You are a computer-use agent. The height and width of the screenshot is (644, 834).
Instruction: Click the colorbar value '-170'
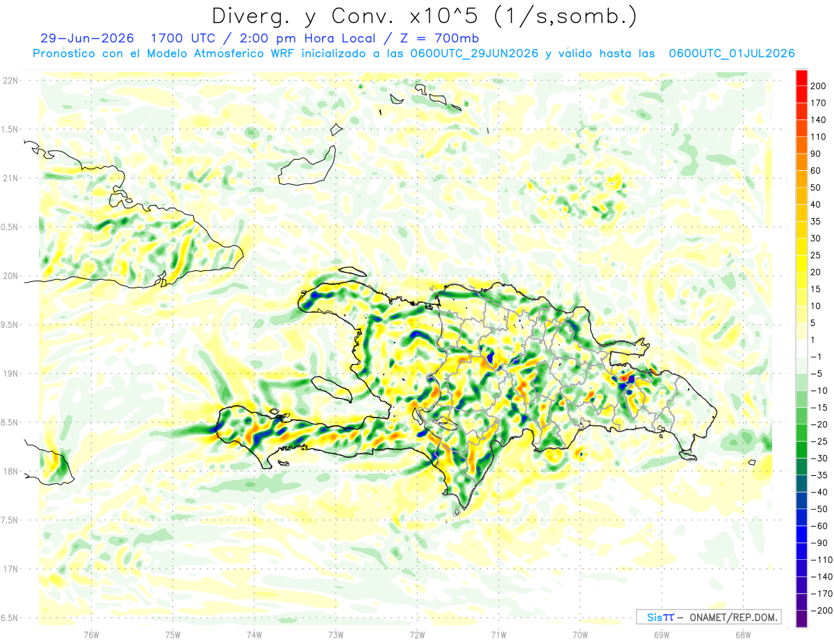click(x=822, y=595)
